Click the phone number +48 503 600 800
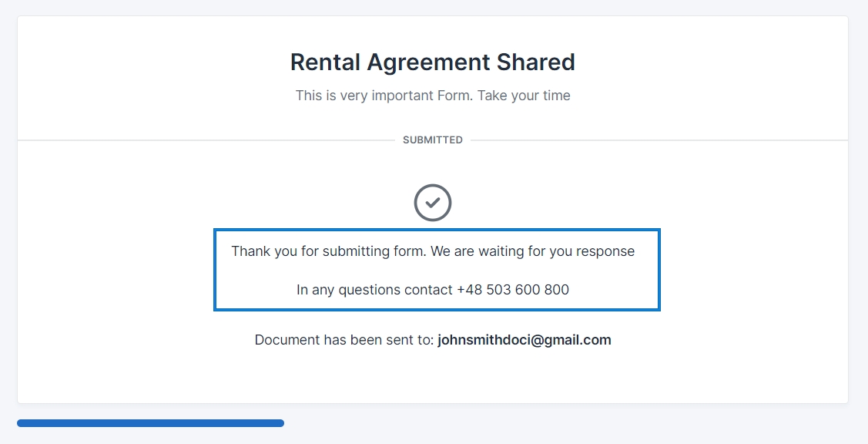Viewport: 868px width, 444px height. click(x=513, y=290)
